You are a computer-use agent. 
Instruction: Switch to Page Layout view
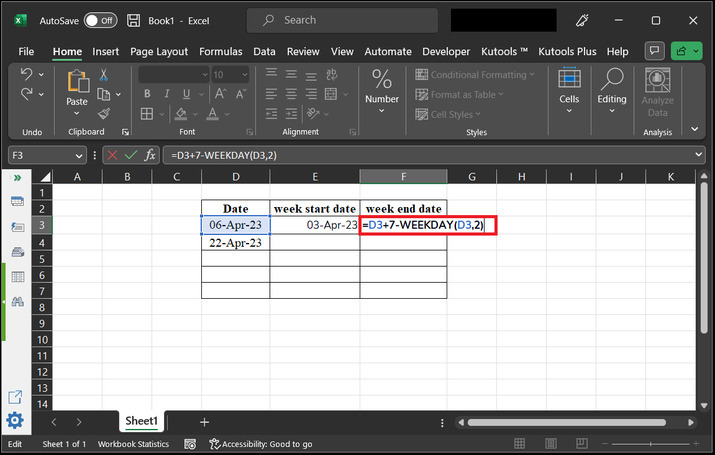click(550, 443)
